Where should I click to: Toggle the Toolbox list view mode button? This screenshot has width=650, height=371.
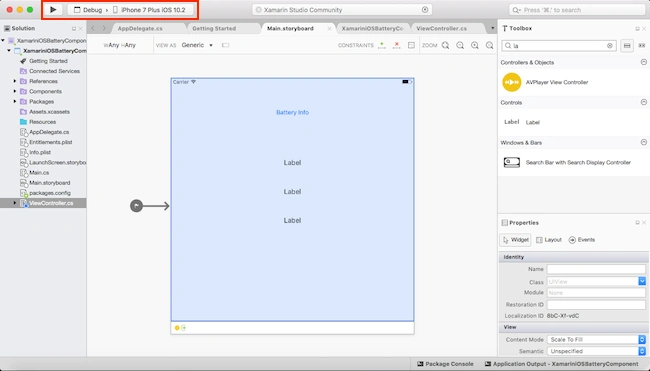627,46
